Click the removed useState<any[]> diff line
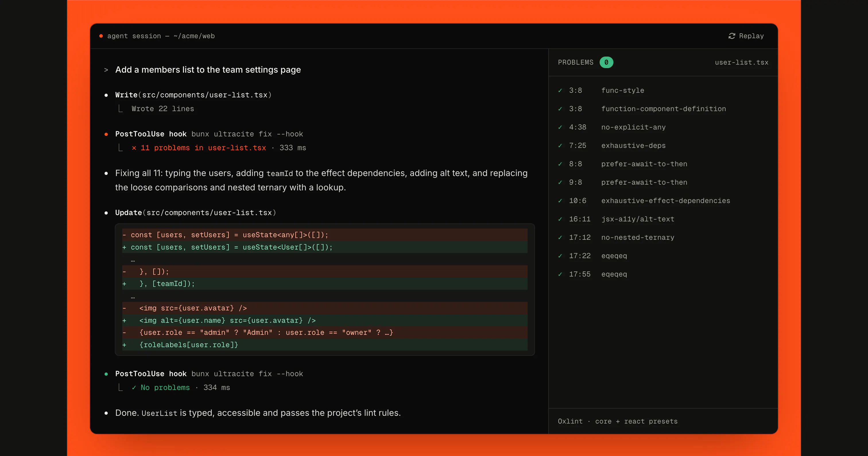The width and height of the screenshot is (868, 456). pyautogui.click(x=325, y=235)
